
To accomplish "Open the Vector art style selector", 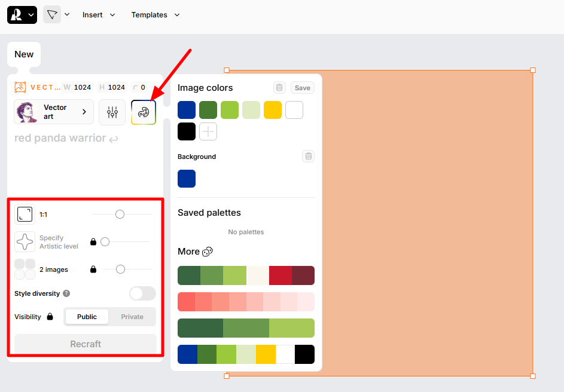I will coord(54,112).
